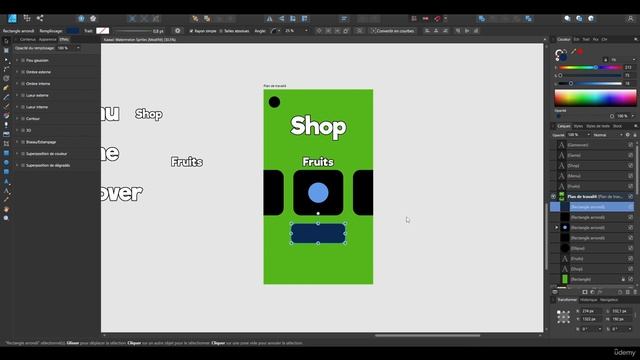Screen dimensions: 640x360
Task: Pick the eyedropper in the Colour panel
Action: [x=573, y=52]
